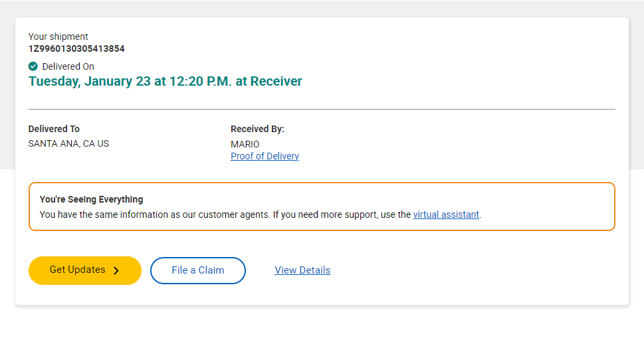Select tracking number 1Z9960130305413854
The width and height of the screenshot is (644, 340).
(76, 48)
